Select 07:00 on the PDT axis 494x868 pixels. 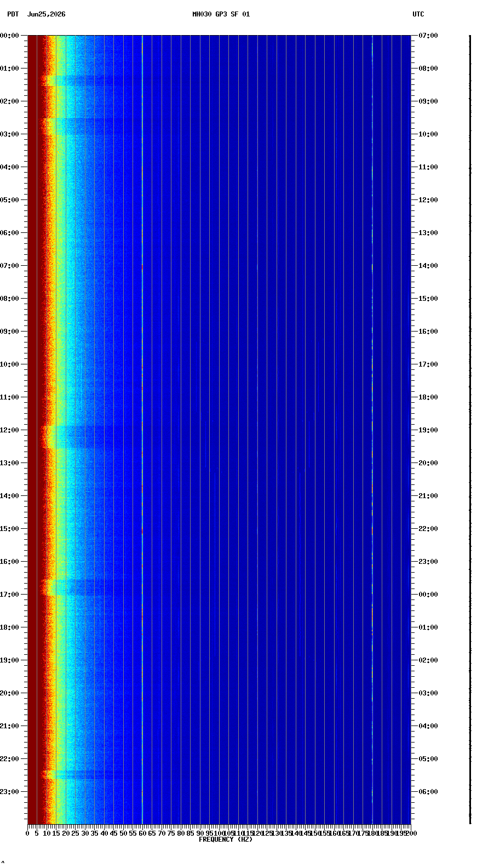point(9,266)
